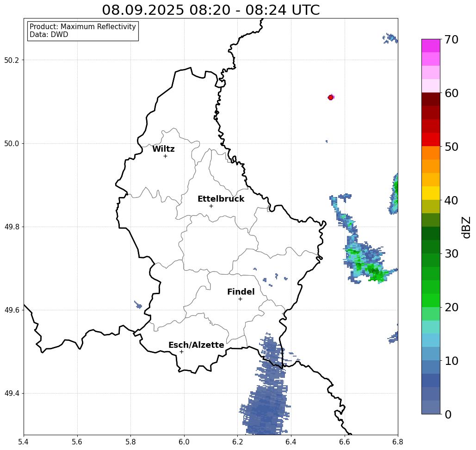Click the red high-reflectivity dot
The height and width of the screenshot is (450, 476).
(x=331, y=98)
